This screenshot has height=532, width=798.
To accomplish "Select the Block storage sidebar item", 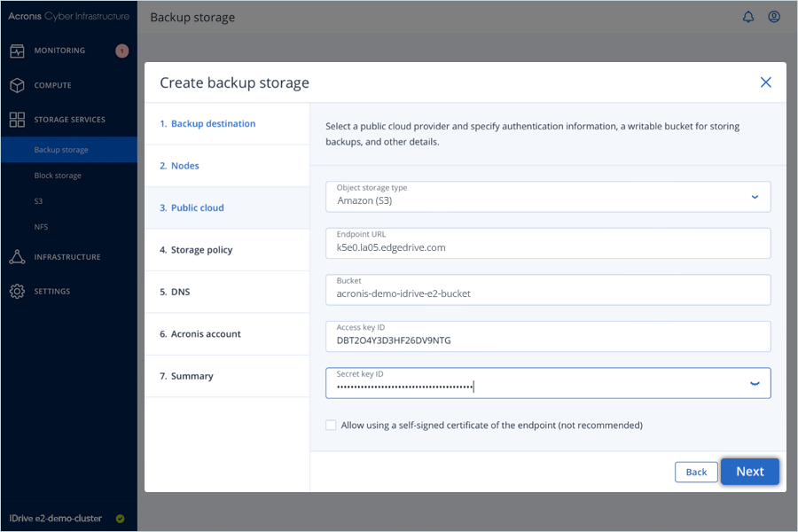I will tap(58, 176).
